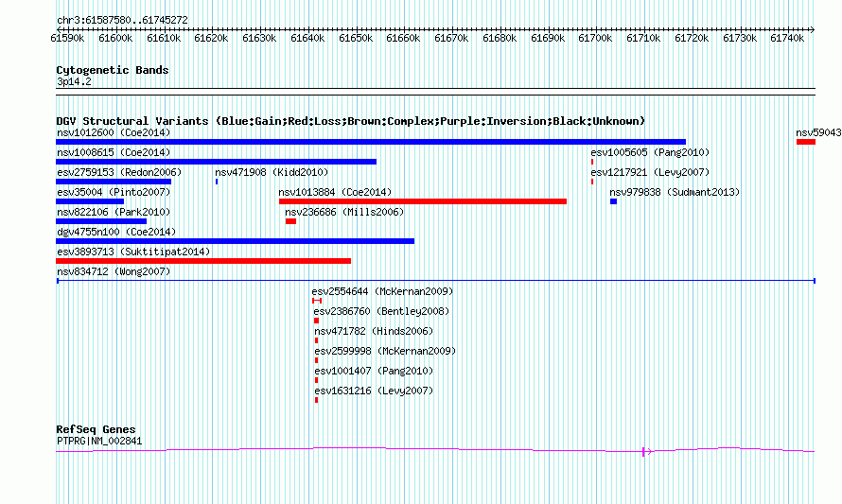Image resolution: width=842 pixels, height=504 pixels.
Task: Open esv1005605 (Pang2010) variant label
Action: 650,152
